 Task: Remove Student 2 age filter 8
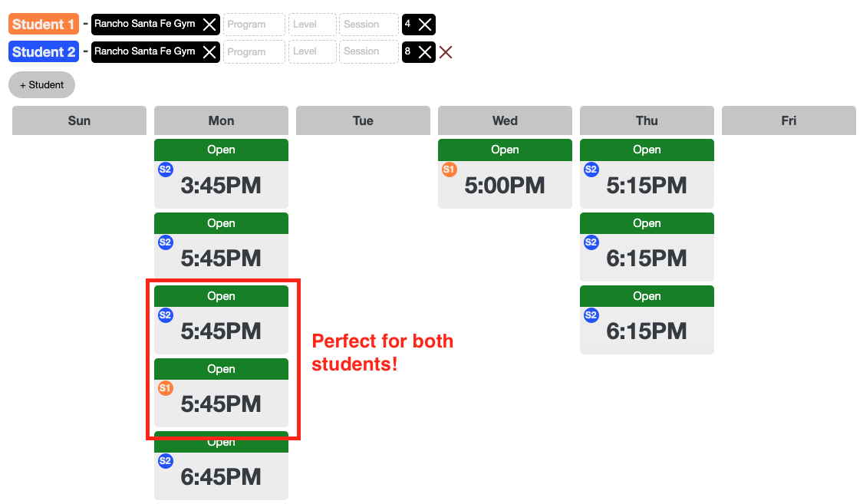426,52
